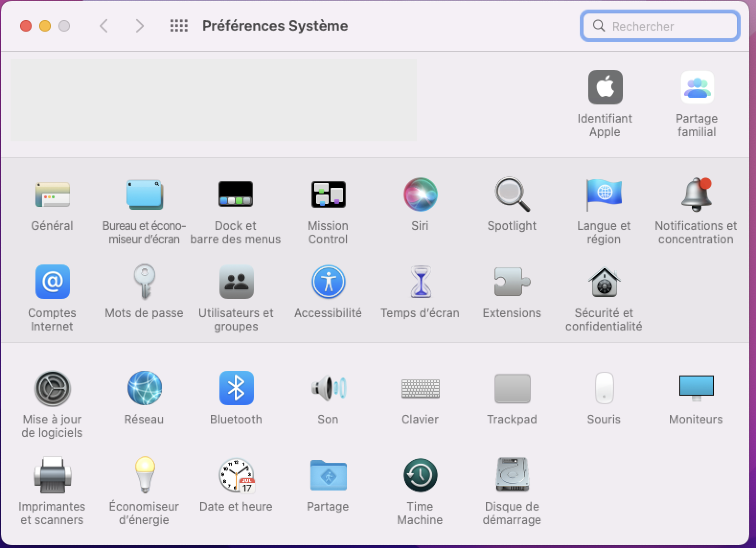
Task: Click the search magnifier in Rechercher field
Action: tap(599, 26)
